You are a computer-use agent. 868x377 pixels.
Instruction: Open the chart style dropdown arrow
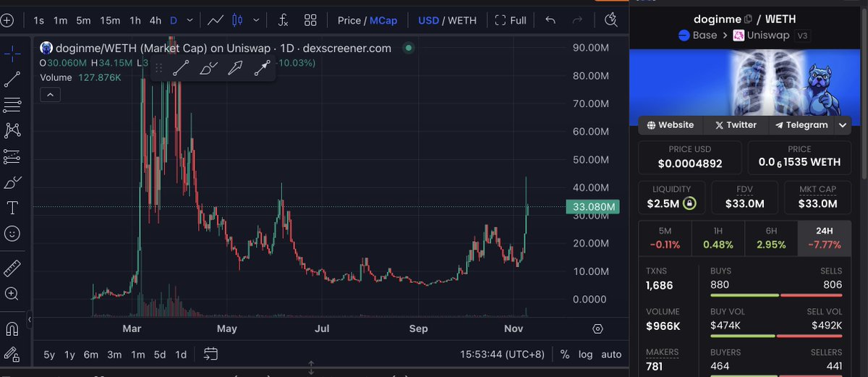click(x=255, y=20)
